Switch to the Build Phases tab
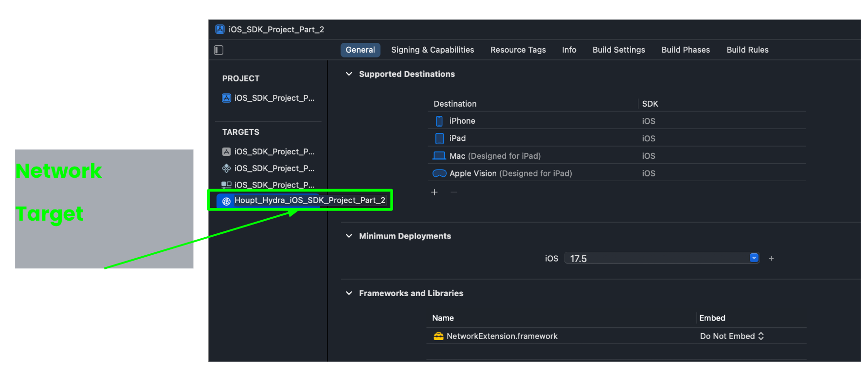Viewport: 868px width, 378px height. click(686, 50)
